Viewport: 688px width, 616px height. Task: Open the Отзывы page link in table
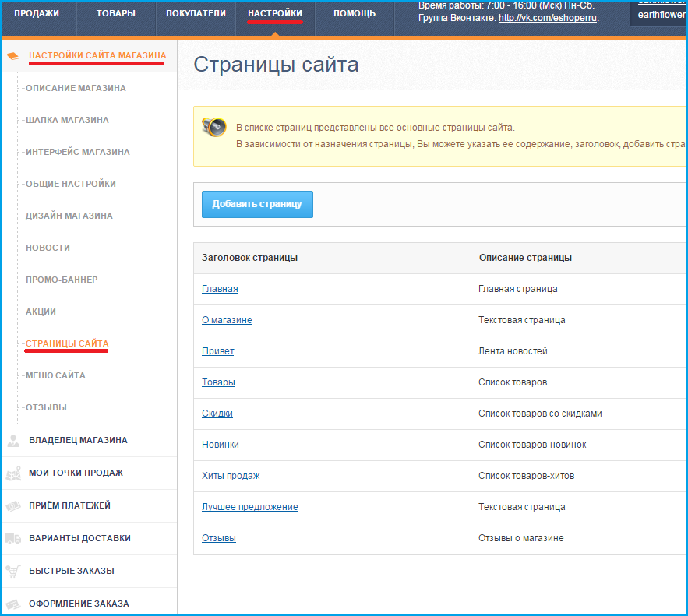click(219, 538)
